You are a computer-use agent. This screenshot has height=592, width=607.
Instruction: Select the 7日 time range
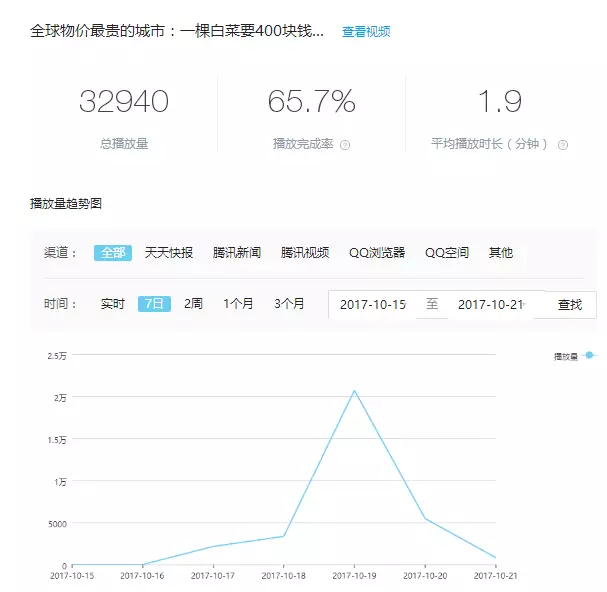(154, 304)
